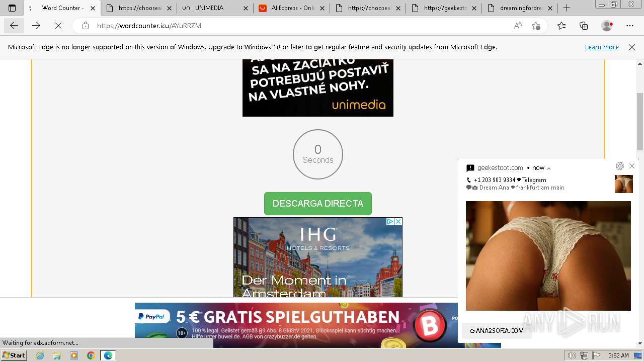The height and width of the screenshot is (362, 644).
Task: Select Edge browser in taskbar
Action: [108, 355]
